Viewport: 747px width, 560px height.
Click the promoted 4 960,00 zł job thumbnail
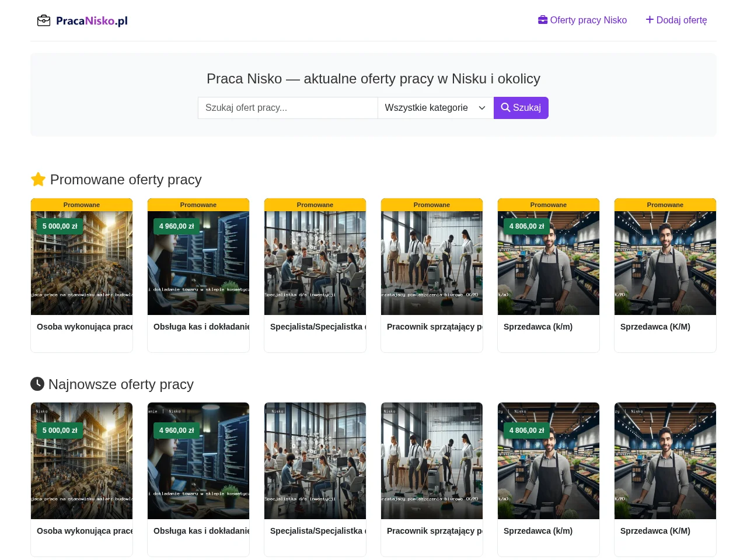pyautogui.click(x=198, y=263)
